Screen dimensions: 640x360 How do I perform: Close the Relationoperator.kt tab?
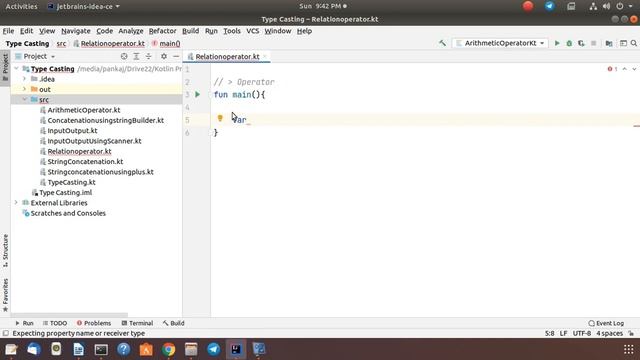pyautogui.click(x=265, y=56)
